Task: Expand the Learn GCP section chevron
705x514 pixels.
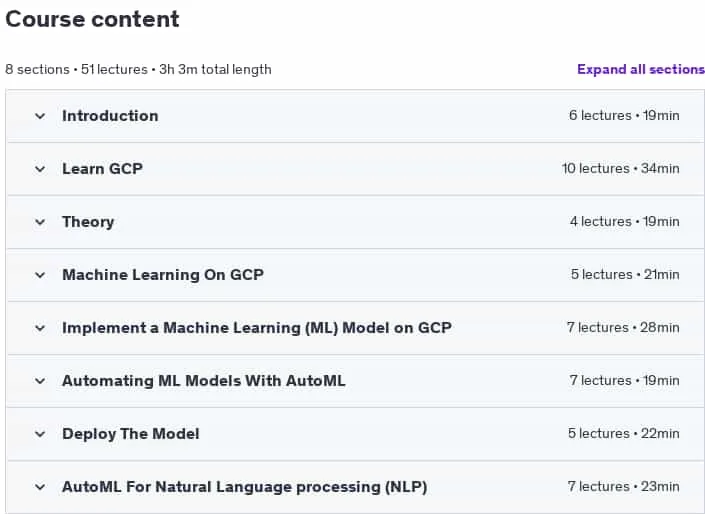Action: click(x=40, y=169)
